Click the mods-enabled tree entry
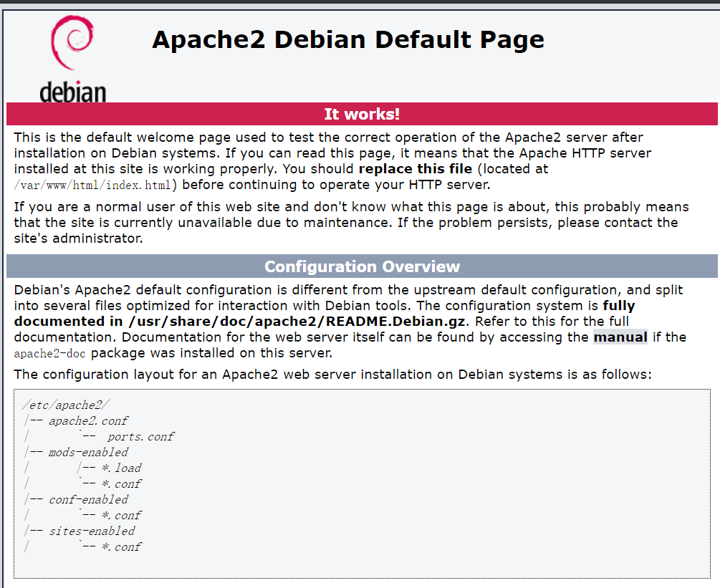Image resolution: width=720 pixels, height=588 pixels. click(x=88, y=452)
